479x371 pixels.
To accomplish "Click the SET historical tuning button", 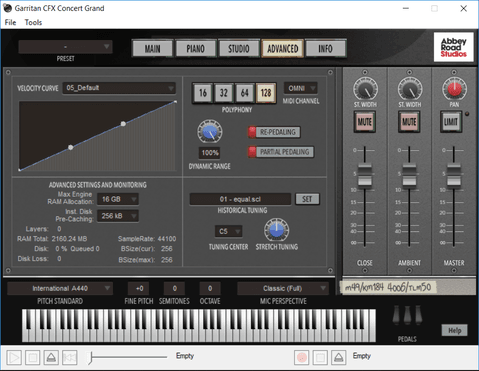I will click(x=307, y=199).
